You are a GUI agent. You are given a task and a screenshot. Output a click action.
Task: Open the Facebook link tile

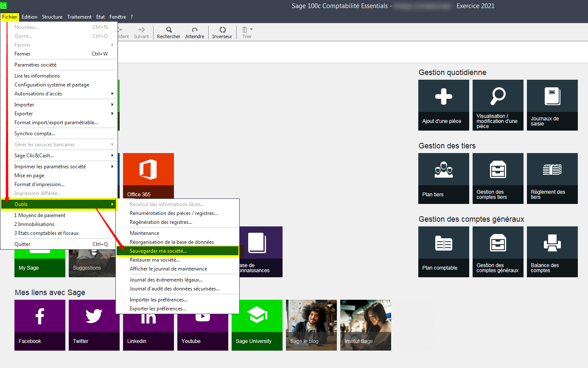click(x=39, y=325)
